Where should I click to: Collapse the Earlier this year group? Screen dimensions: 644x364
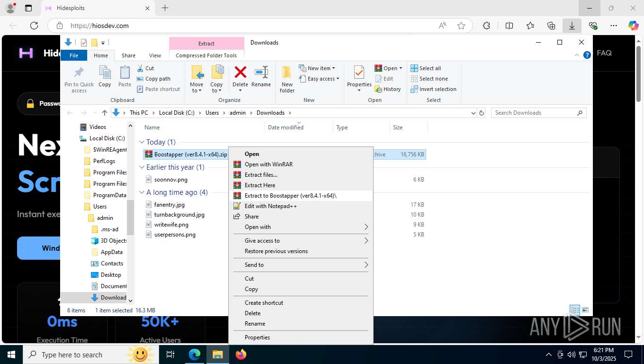[142, 167]
